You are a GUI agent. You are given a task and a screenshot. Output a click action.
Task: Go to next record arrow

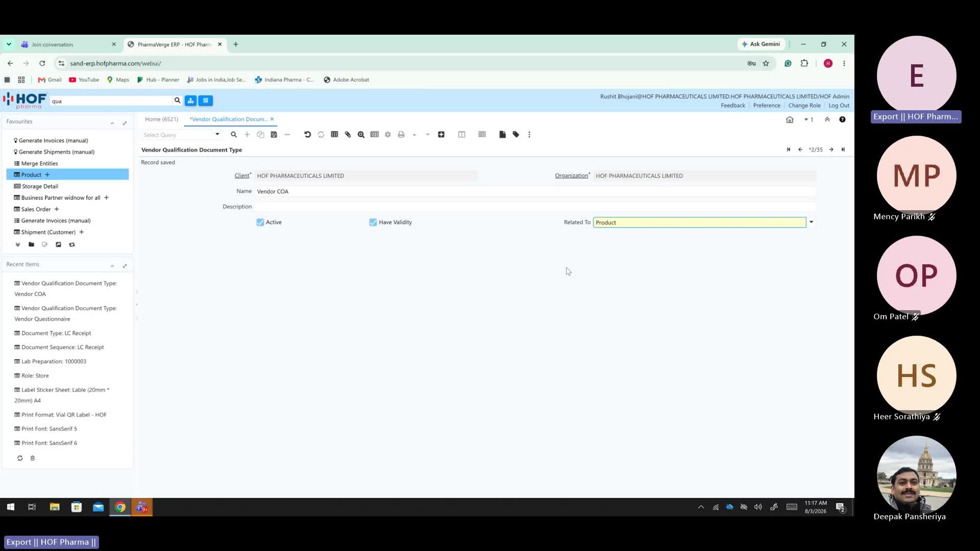(x=831, y=149)
